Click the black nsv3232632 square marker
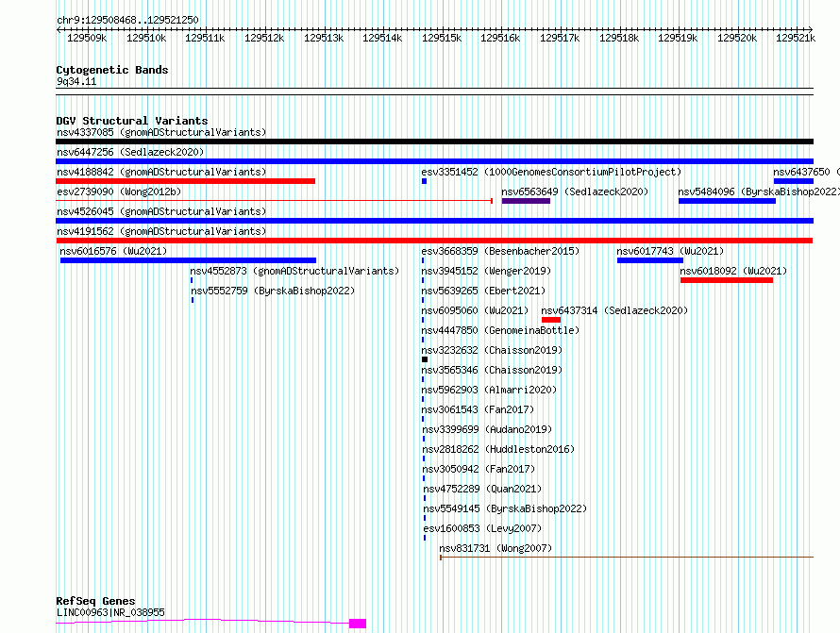Screen dimensions: 840x633 tap(425, 359)
